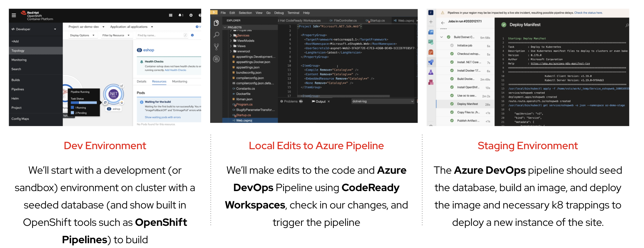Open appsettings.Docker.json in the file tree
Viewport: 644px width, 248px height.
click(x=253, y=62)
